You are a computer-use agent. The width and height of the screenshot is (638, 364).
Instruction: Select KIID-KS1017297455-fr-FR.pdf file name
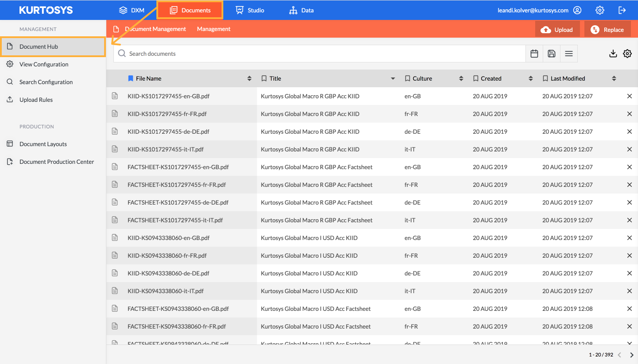tap(167, 114)
